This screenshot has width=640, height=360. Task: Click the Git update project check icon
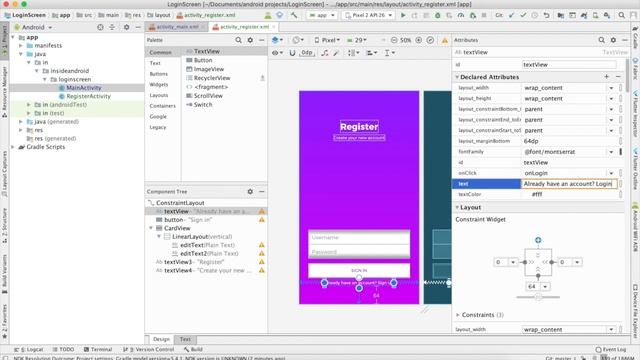point(511,15)
